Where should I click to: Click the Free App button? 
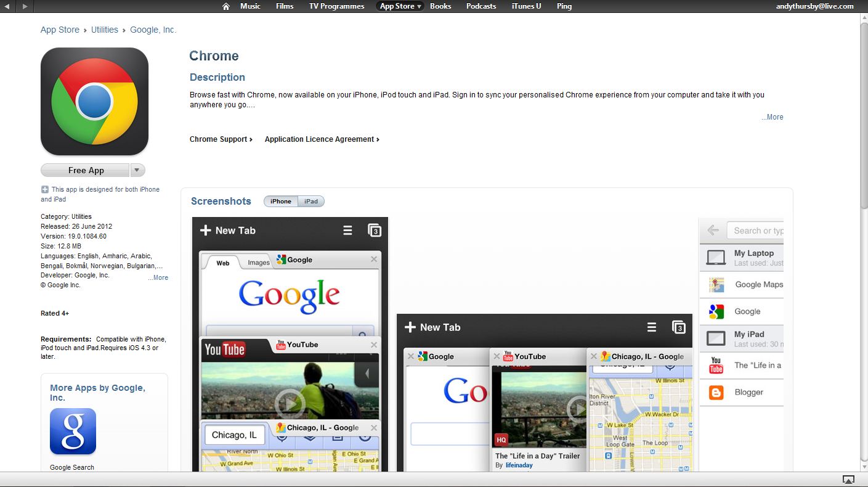point(86,170)
